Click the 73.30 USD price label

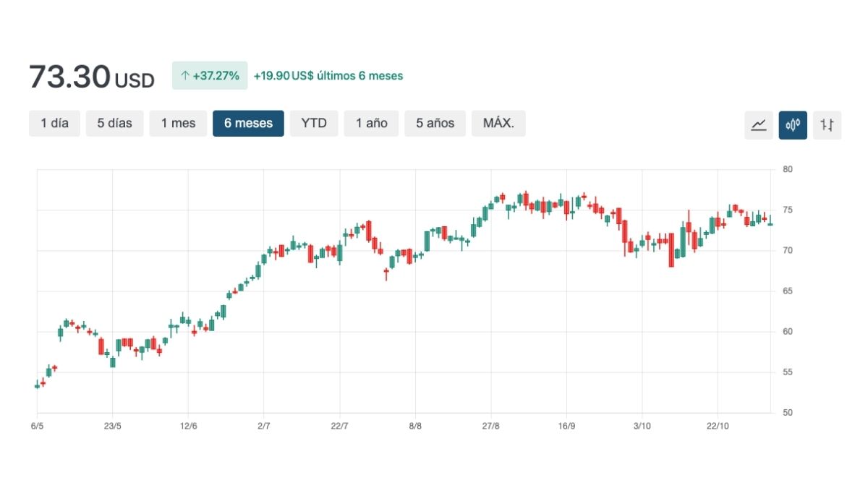[x=90, y=76]
